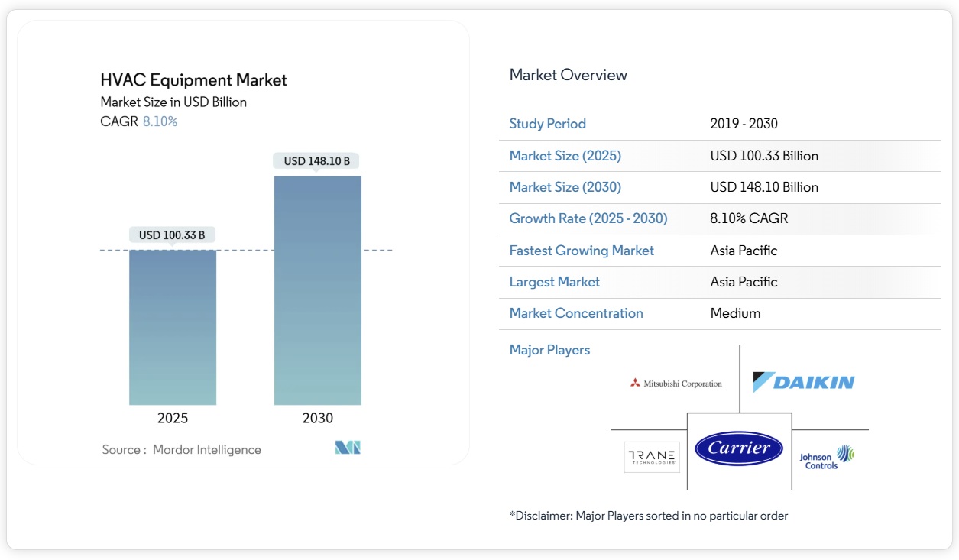Click the Trane Technologies logo
Screen dimensions: 959x560
[652, 457]
